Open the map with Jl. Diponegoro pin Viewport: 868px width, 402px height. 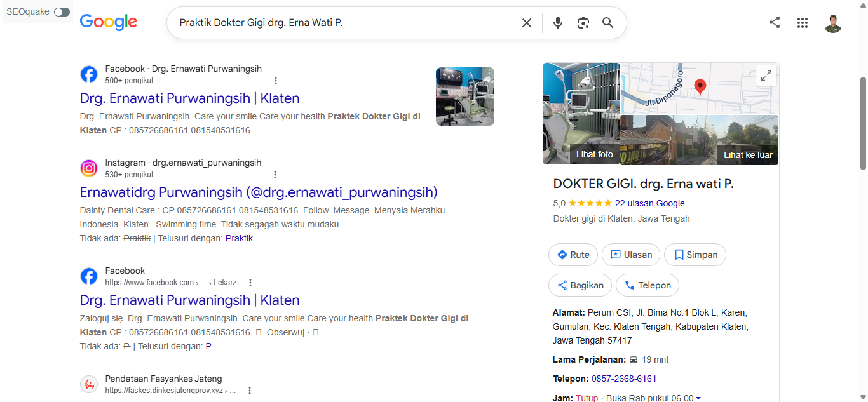point(699,88)
